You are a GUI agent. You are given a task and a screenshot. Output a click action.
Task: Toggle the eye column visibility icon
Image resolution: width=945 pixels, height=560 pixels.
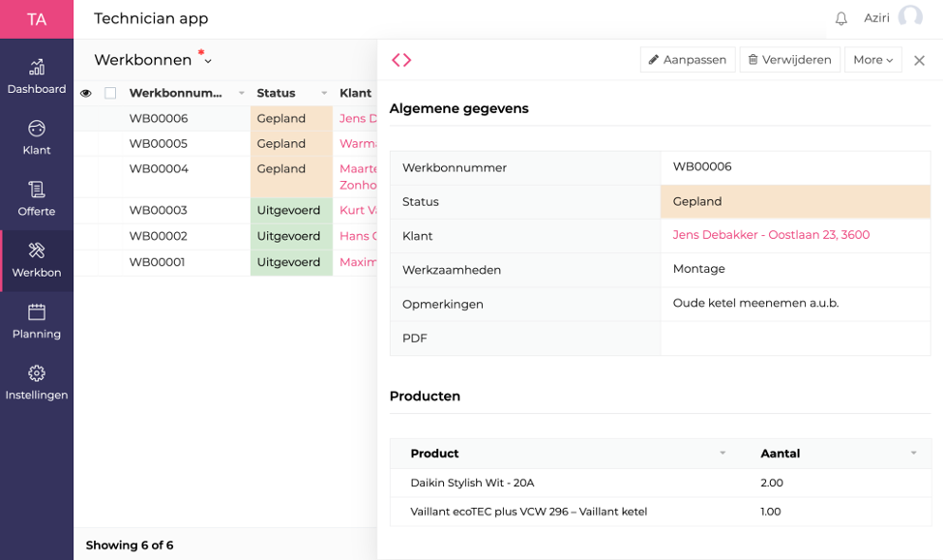(86, 93)
